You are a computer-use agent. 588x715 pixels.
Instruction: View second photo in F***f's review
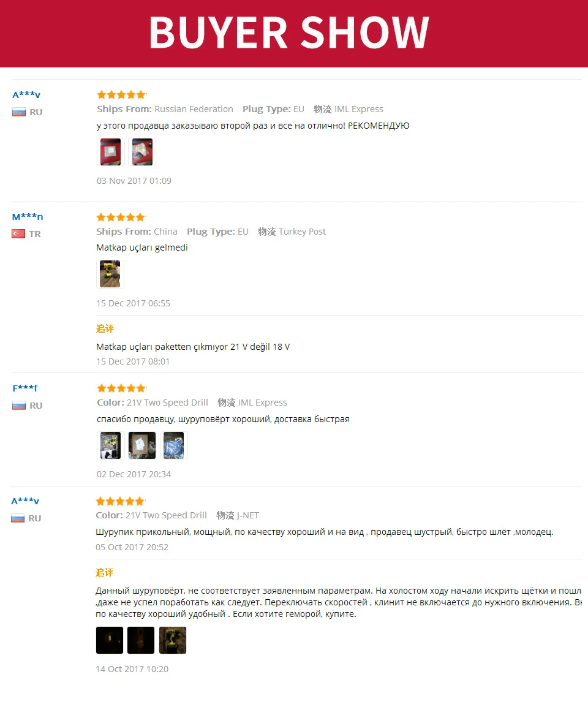[142, 445]
